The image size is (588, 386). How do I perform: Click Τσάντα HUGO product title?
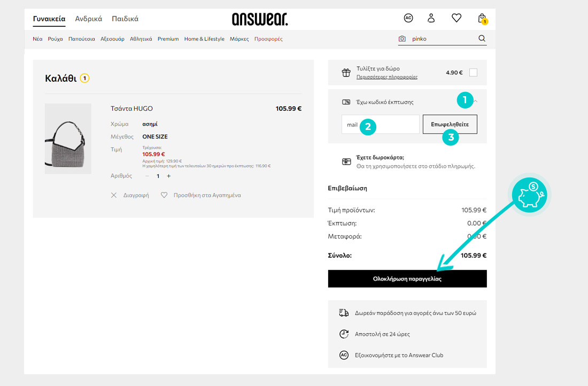(x=131, y=109)
